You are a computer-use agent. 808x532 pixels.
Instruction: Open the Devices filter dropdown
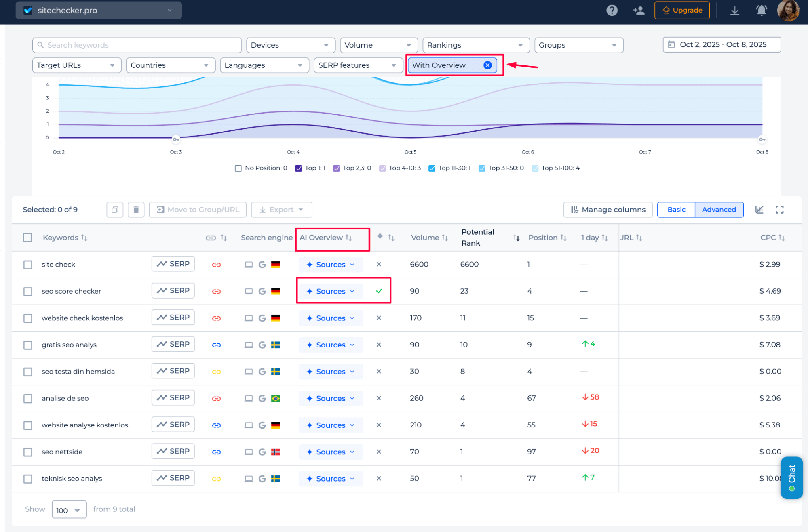tap(290, 45)
